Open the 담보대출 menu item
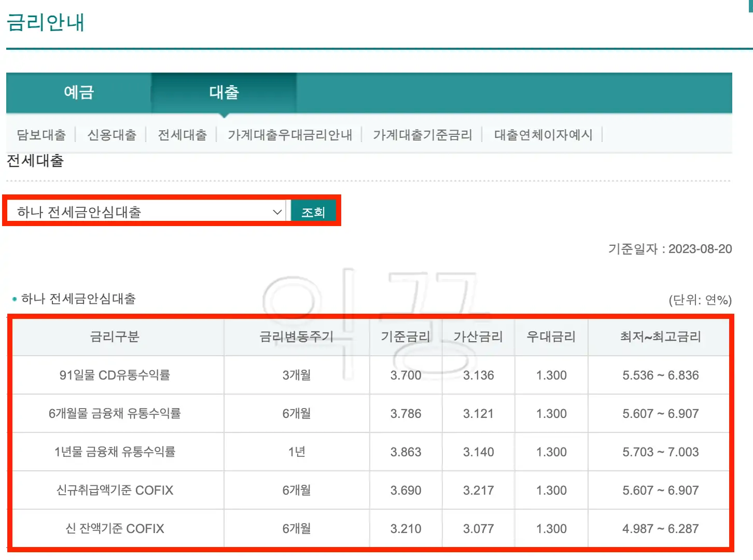This screenshot has width=753, height=560. 41,135
